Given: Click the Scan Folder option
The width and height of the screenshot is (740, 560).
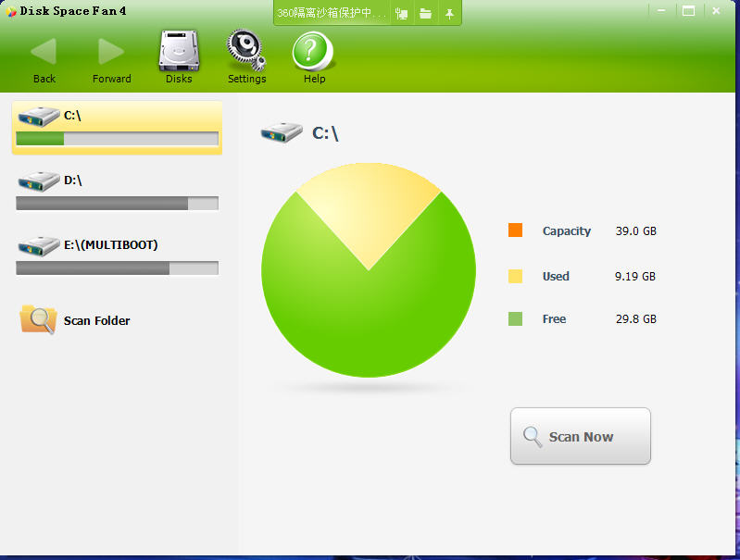Looking at the screenshot, I should (75, 320).
